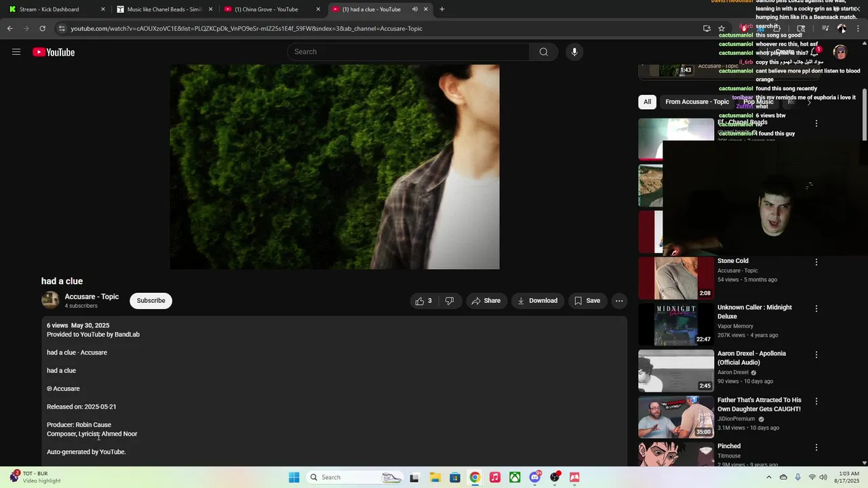
Task: Open Chrome media controls icon
Action: (x=825, y=28)
